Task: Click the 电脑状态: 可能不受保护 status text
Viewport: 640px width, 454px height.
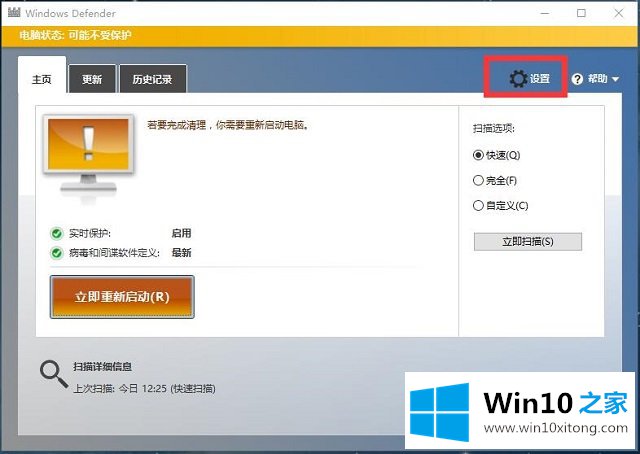Action: tap(75, 35)
